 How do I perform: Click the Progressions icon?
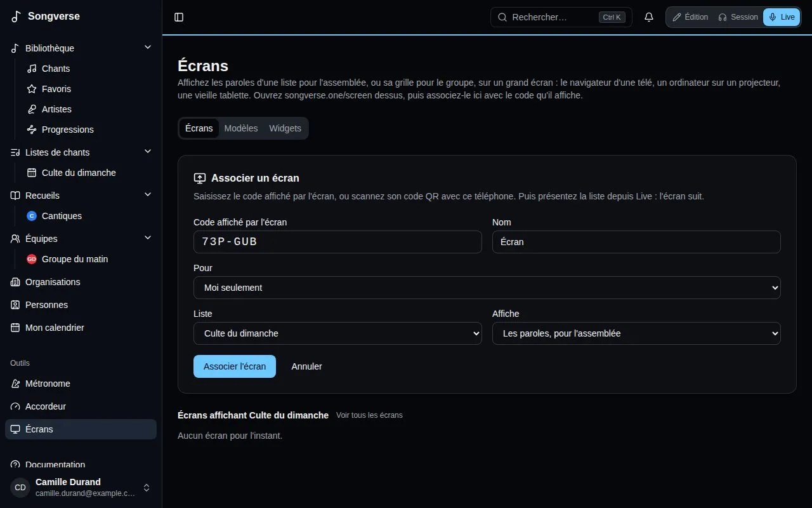(32, 130)
